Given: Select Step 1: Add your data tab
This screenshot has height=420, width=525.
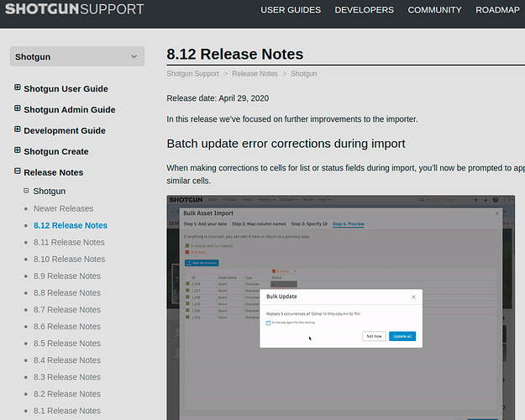Looking at the screenshot, I should 205,223.
